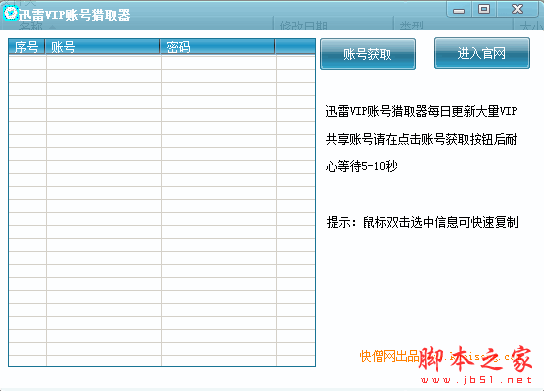
Task: Click the window title 迅雷VIP账号猎取器
Action: [x=74, y=15]
